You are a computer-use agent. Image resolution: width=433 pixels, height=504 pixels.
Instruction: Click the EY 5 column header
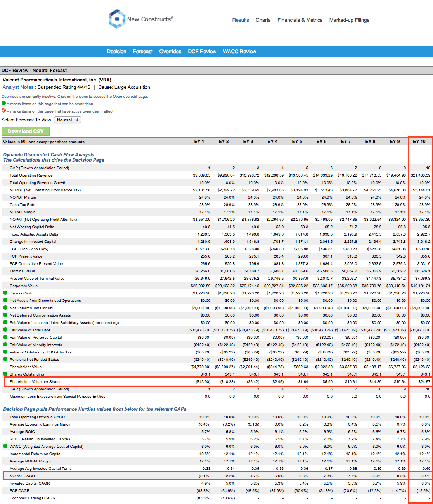(297, 142)
